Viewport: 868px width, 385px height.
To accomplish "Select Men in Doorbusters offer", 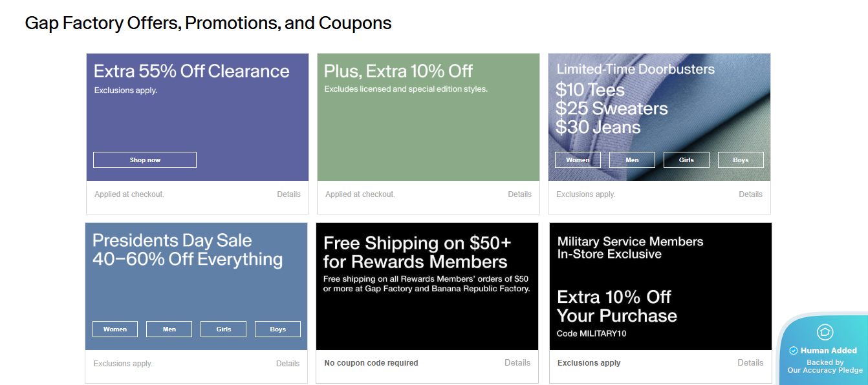I will tap(632, 160).
